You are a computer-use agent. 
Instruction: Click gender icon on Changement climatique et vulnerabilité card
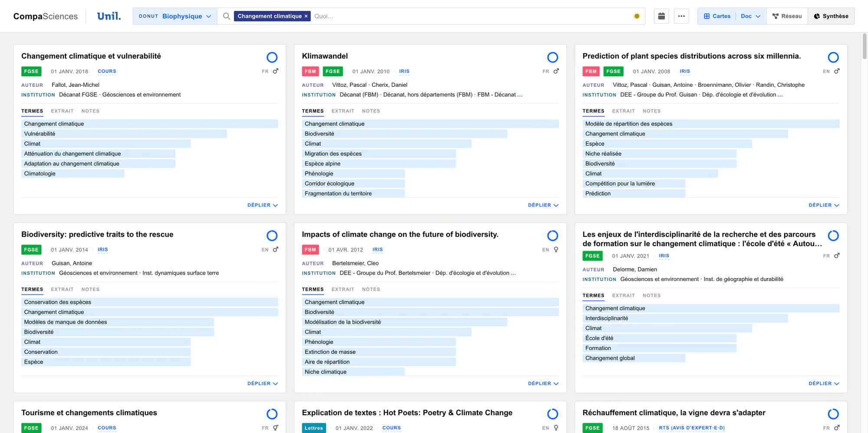click(275, 71)
